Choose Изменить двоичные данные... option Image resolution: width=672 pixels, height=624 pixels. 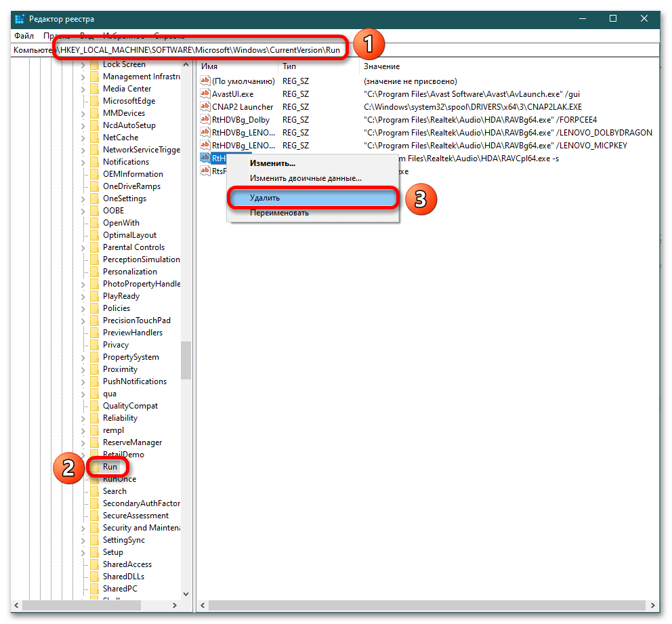click(306, 178)
